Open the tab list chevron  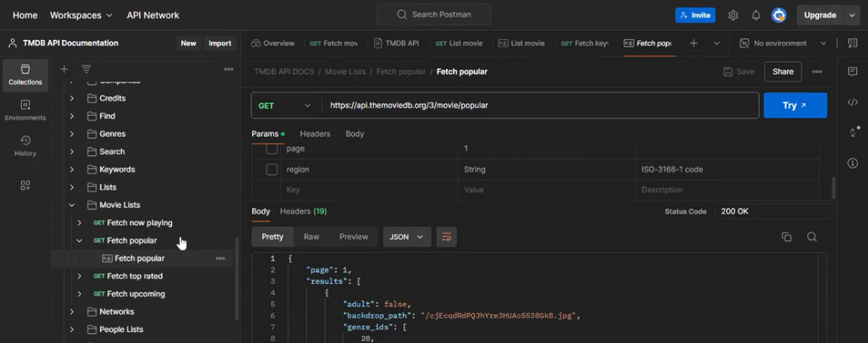click(717, 43)
